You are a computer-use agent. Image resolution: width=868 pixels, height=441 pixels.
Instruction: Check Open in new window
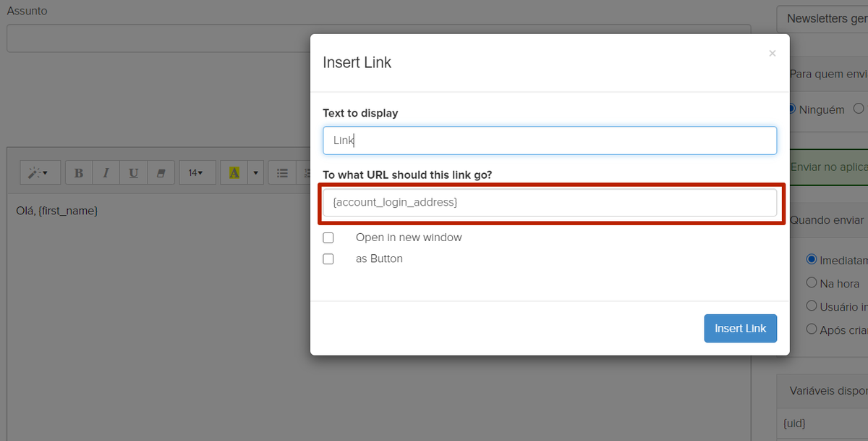pyautogui.click(x=328, y=238)
